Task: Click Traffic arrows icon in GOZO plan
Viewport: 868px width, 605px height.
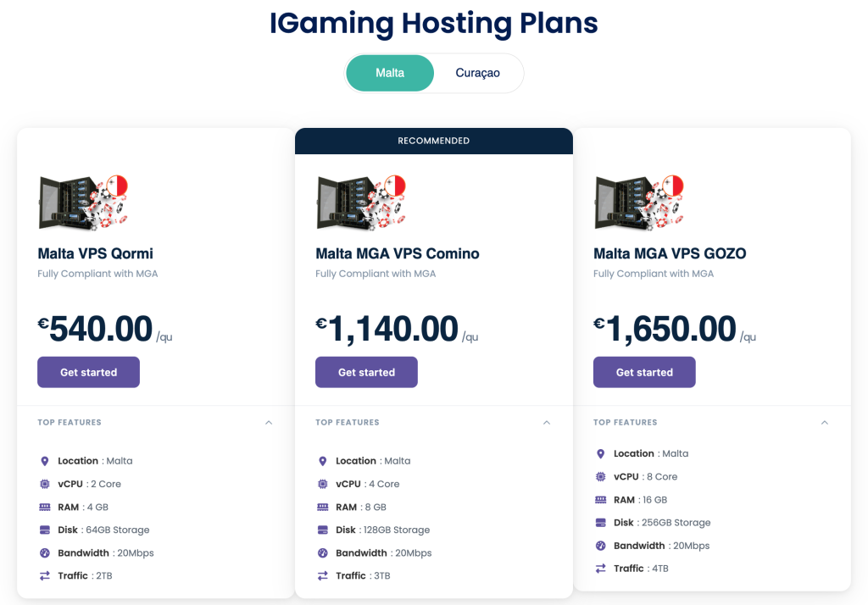Action: click(601, 569)
